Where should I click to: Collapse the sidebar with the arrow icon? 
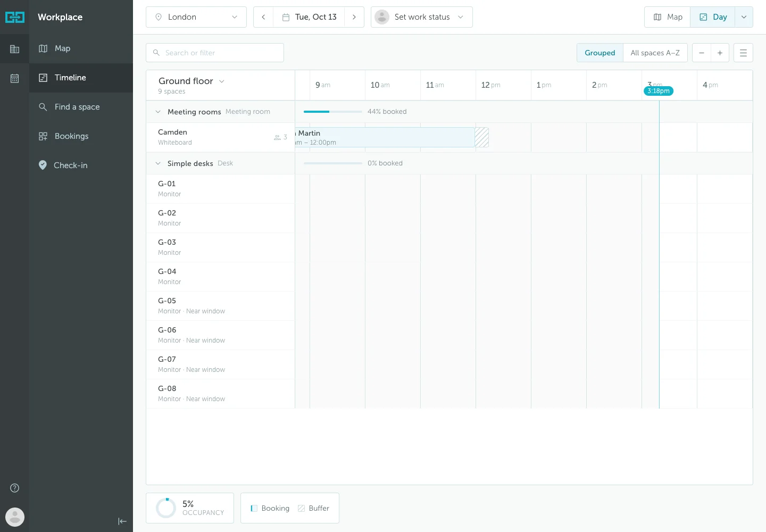coord(122,521)
